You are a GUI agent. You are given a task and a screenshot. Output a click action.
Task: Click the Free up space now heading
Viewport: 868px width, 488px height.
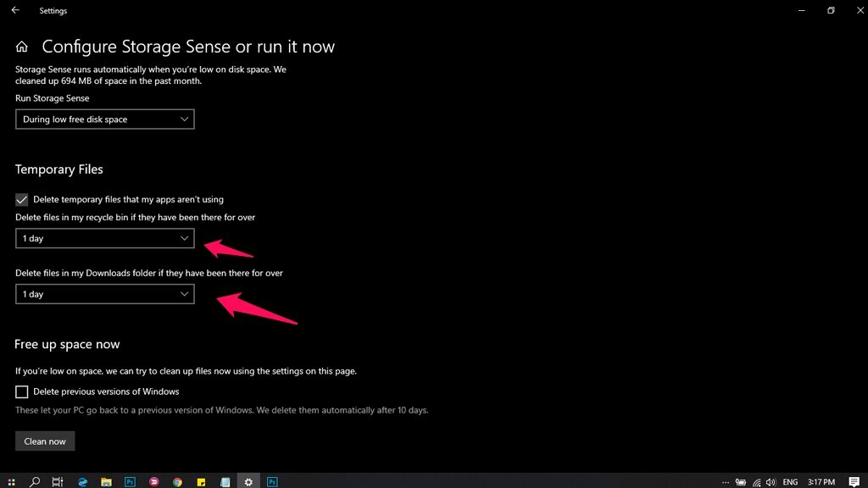(67, 344)
